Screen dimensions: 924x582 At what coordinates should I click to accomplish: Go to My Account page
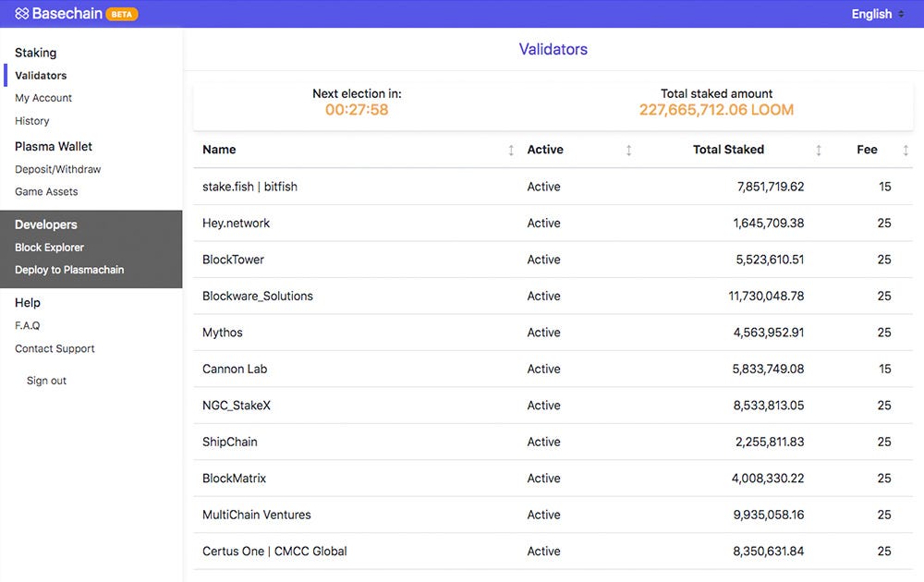coord(43,98)
